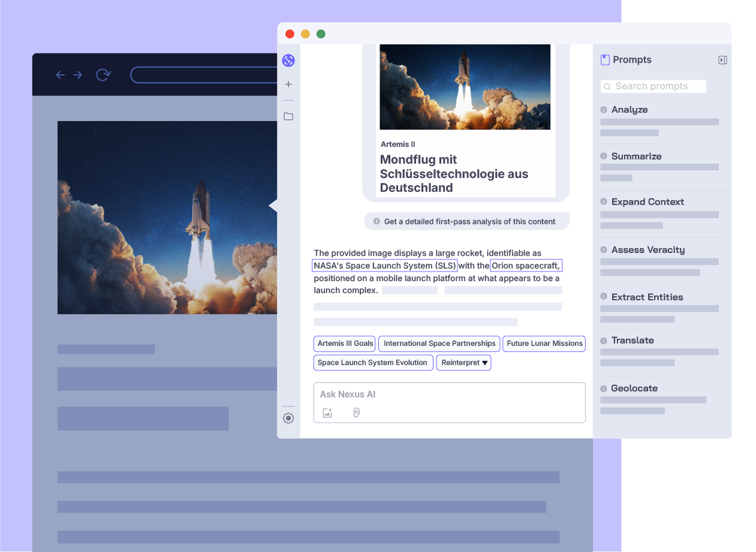The width and height of the screenshot is (756, 552).
Task: Click the browser reload icon
Action: 104,75
